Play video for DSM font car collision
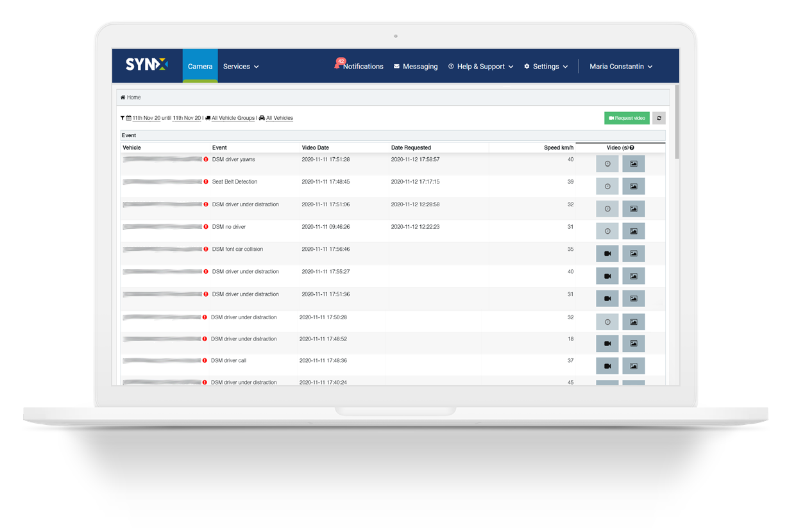This screenshot has width=796, height=532. (x=607, y=254)
